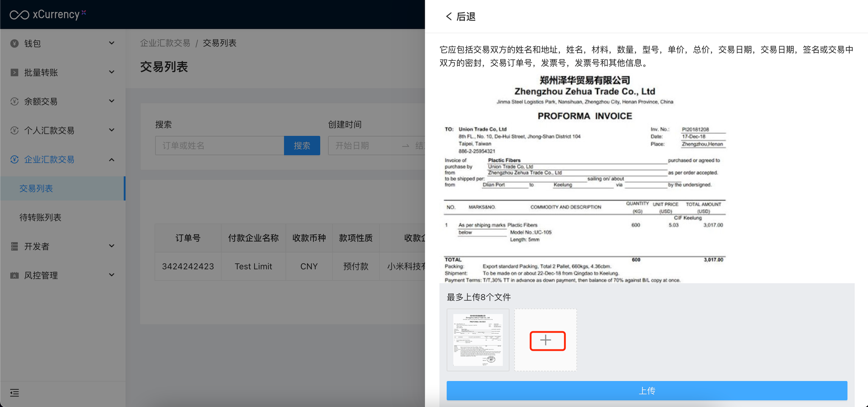
Task: Open the 开始日期 date picker field
Action: 364,145
